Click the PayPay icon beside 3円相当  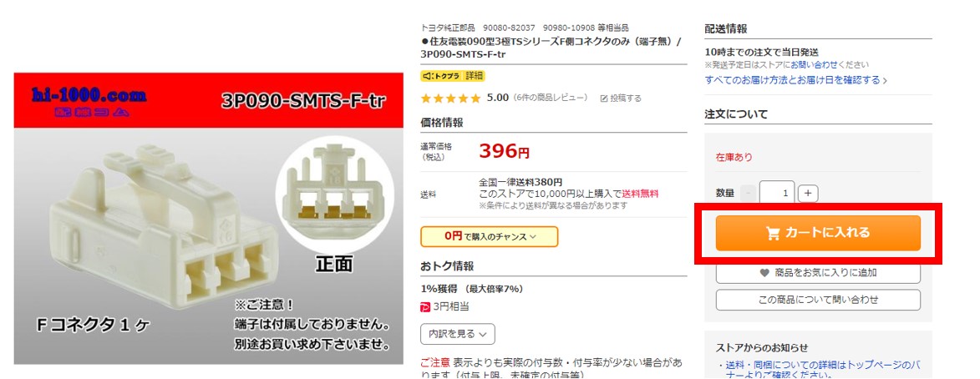pyautogui.click(x=425, y=306)
